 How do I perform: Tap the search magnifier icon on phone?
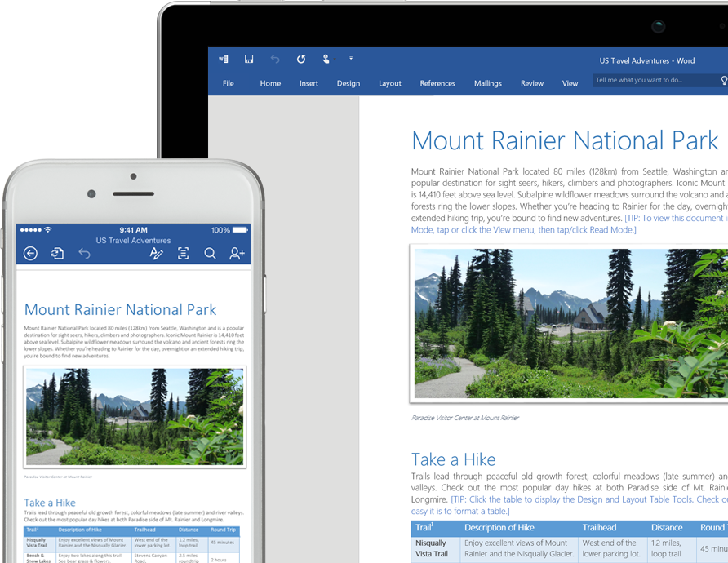pos(210,254)
